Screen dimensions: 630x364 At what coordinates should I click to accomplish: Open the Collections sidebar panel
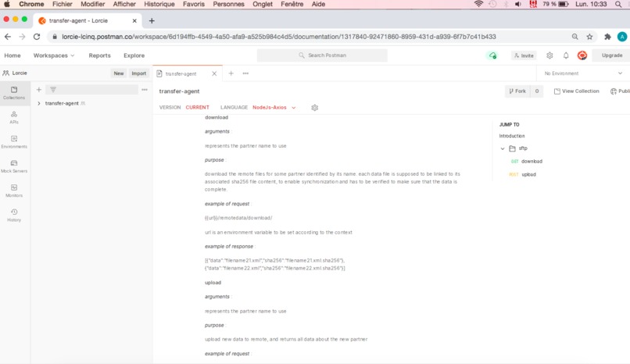pos(15,93)
